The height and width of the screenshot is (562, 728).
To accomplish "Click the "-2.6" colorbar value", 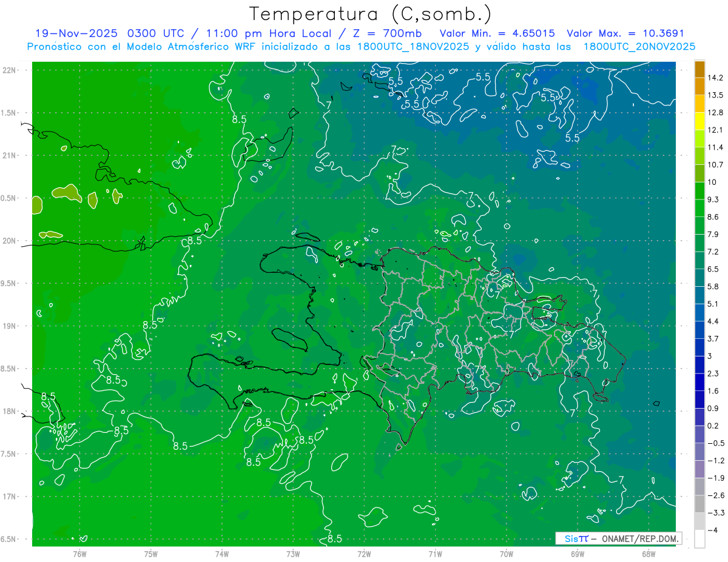I will click(716, 496).
